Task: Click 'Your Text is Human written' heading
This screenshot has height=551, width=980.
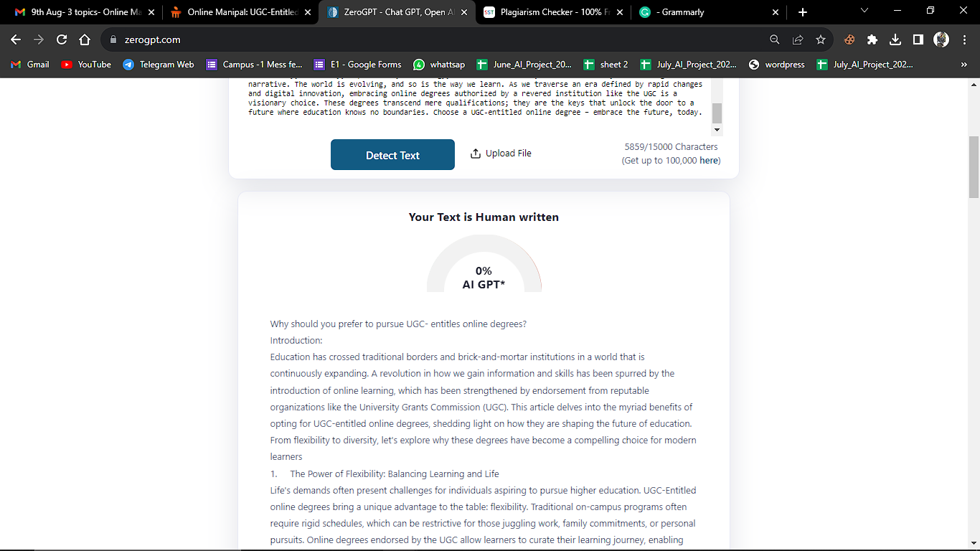Action: (x=484, y=217)
